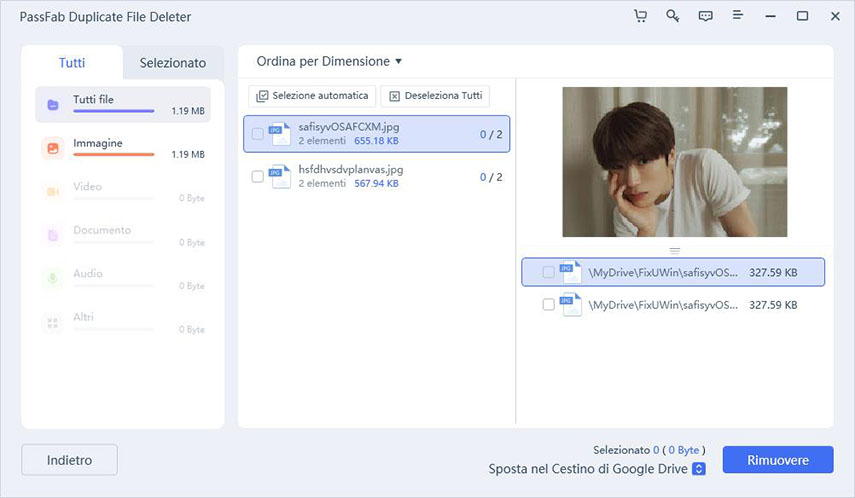Click the preview pane divider handle
Viewport: 855px width, 498px height.
click(x=674, y=250)
